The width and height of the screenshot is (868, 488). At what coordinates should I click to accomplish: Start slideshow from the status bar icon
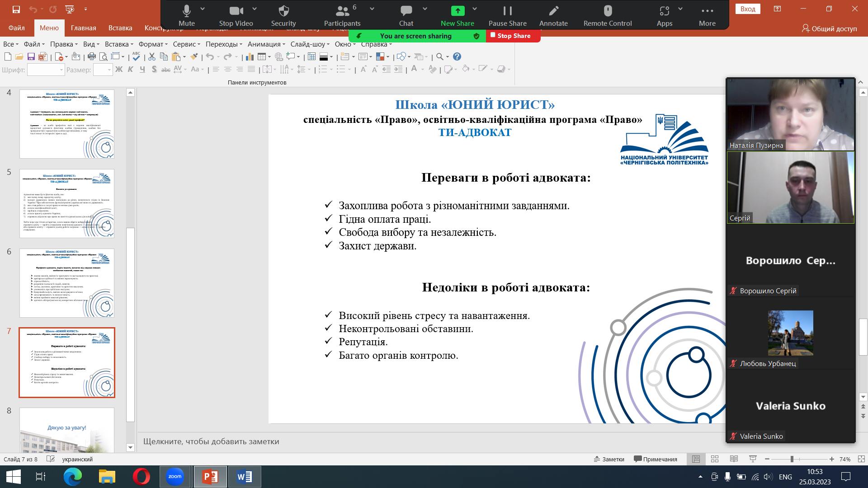pos(753,459)
